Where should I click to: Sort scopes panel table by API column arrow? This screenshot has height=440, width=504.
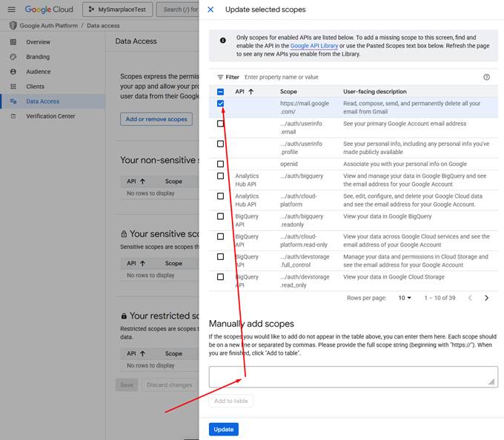(x=251, y=92)
